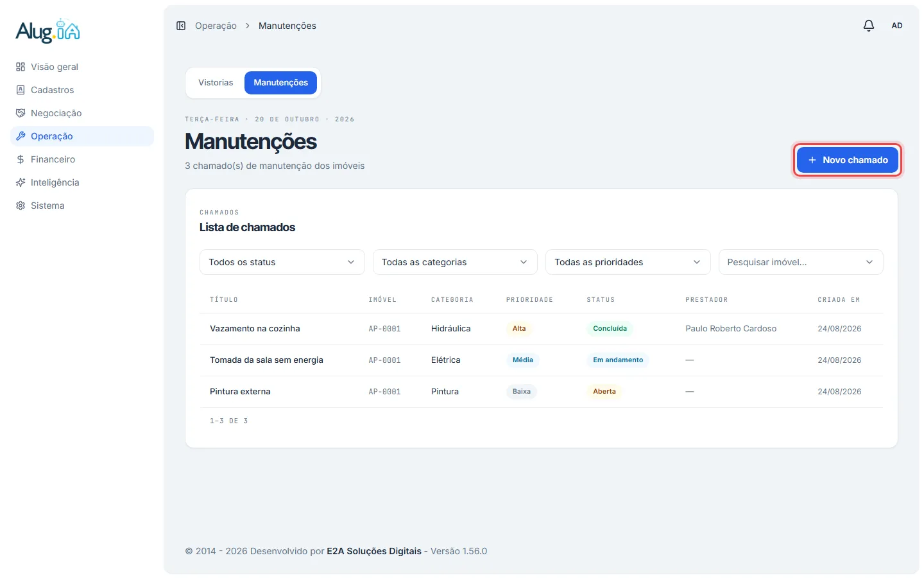The width and height of the screenshot is (924, 578).
Task: Click the Operação breadcrumb link
Action: click(x=216, y=26)
